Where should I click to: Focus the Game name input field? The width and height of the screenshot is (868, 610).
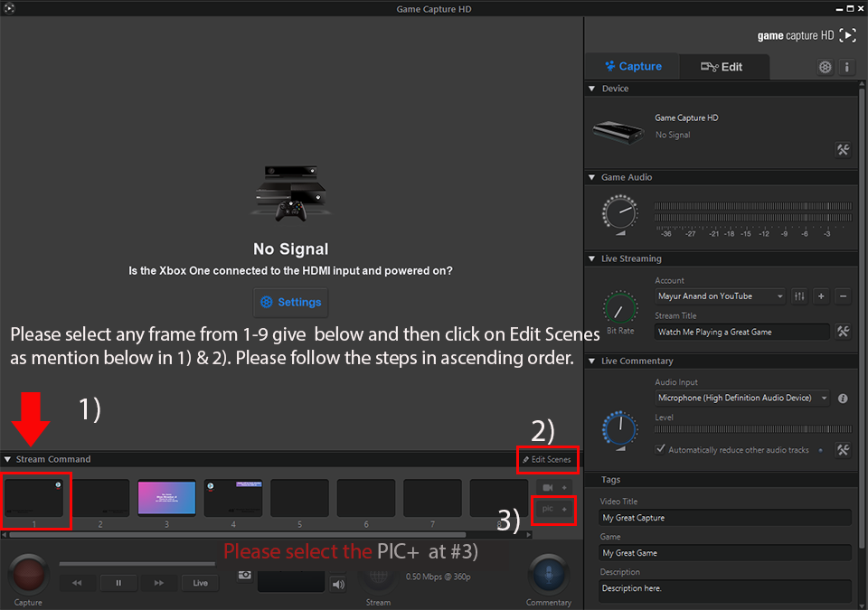pos(725,553)
